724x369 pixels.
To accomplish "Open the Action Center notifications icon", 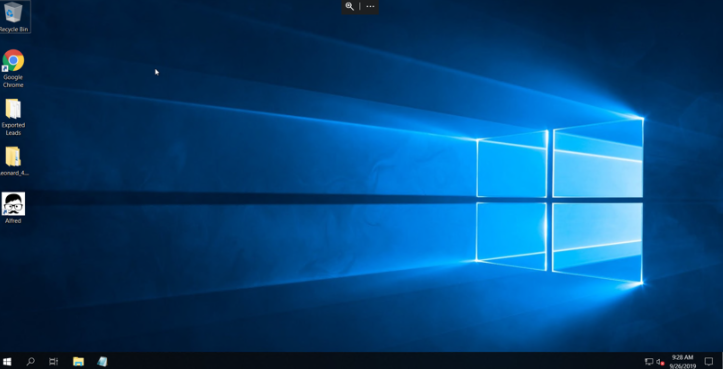I will 709,361.
